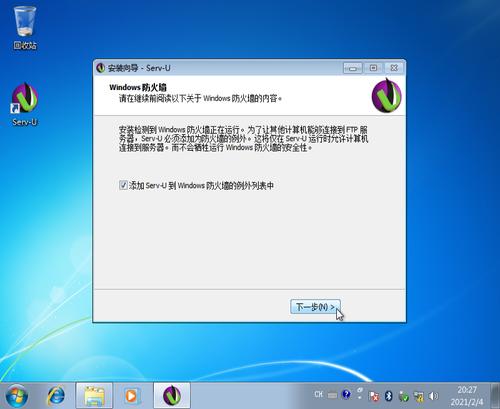
Task: Open the network status tray icon
Action: 418,396
